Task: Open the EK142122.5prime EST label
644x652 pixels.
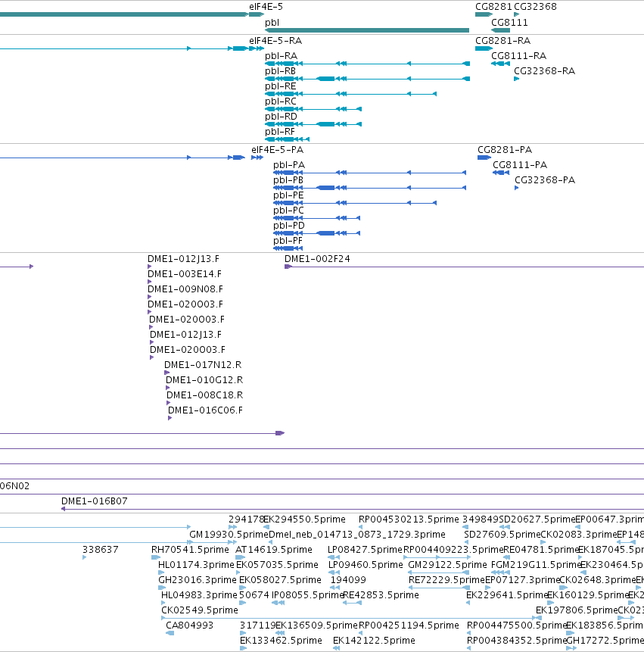Action: click(x=374, y=641)
